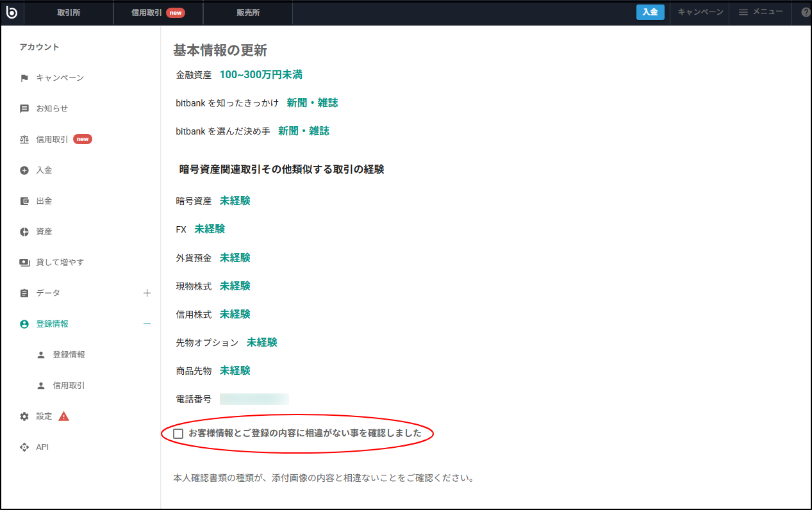The height and width of the screenshot is (510, 812).
Task: Click the 本人確認書類 note text
Action: [324, 479]
